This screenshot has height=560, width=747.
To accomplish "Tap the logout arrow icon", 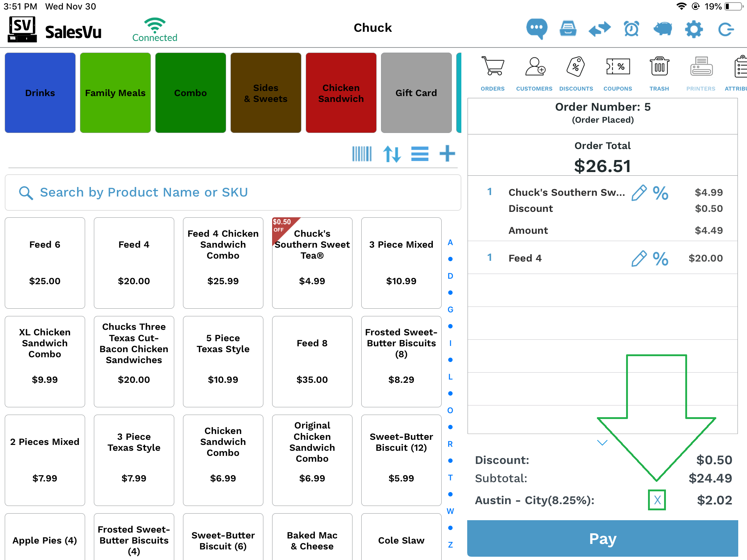I will coord(726,29).
